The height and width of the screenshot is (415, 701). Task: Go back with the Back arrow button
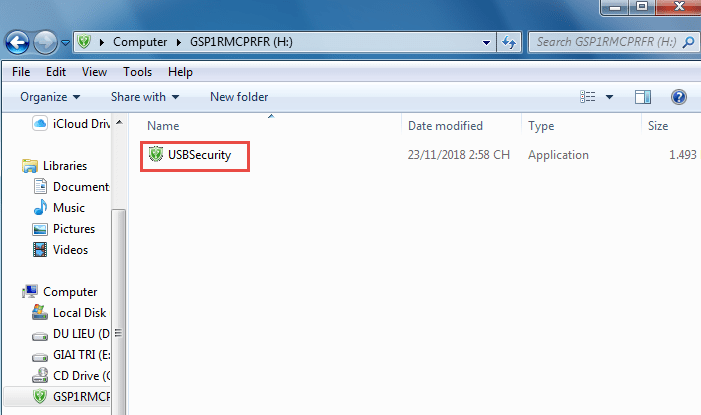click(x=17, y=43)
